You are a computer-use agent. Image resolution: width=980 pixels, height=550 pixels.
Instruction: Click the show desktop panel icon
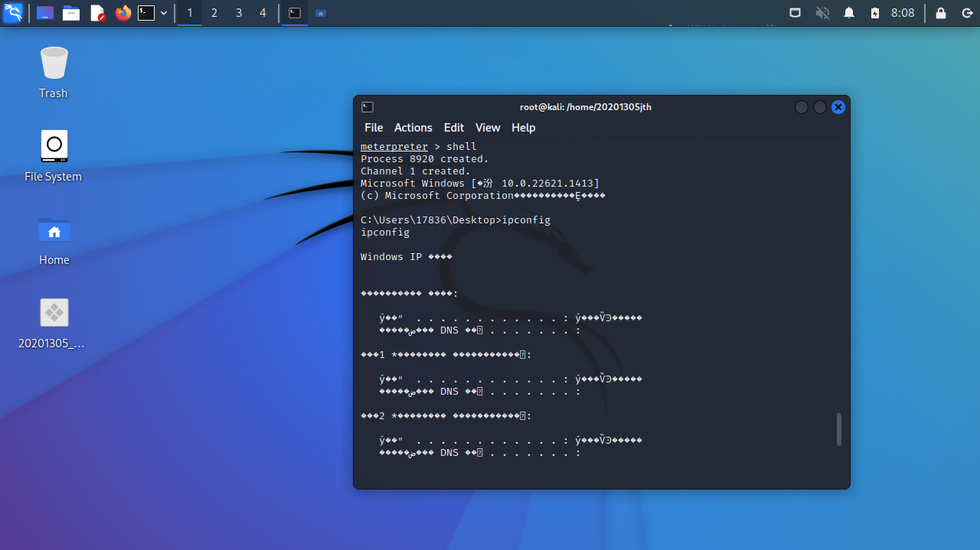45,13
